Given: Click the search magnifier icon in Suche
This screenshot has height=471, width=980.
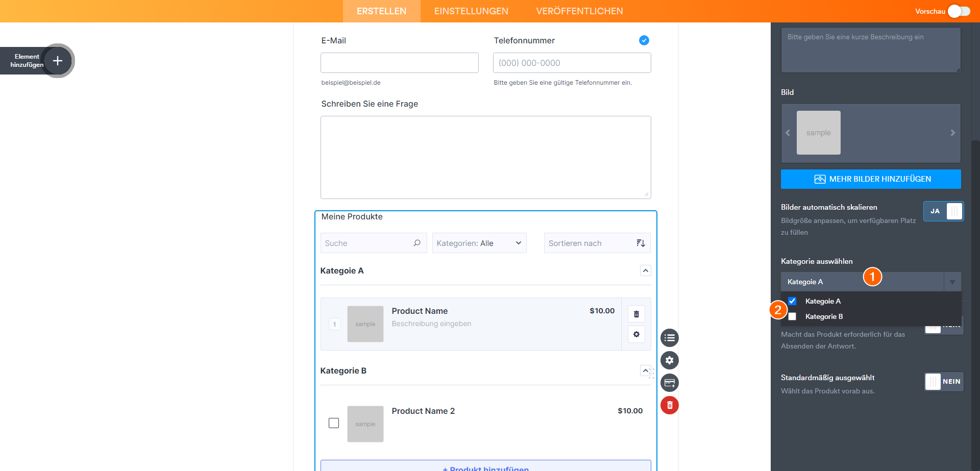Looking at the screenshot, I should [x=417, y=243].
